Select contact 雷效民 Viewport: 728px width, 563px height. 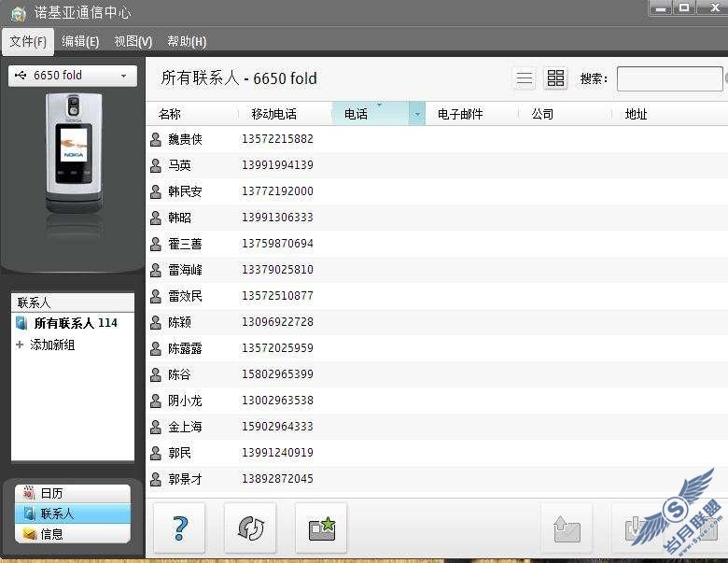click(185, 296)
